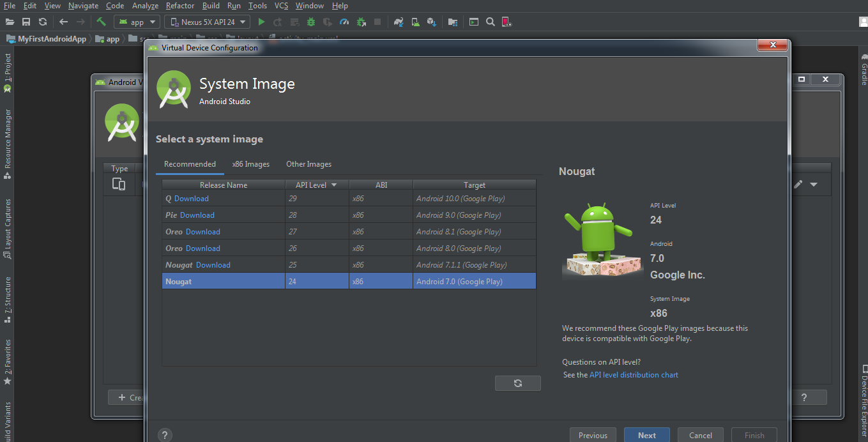The height and width of the screenshot is (442, 868).
Task: Open the Project Structure toolbar icon
Action: click(453, 22)
